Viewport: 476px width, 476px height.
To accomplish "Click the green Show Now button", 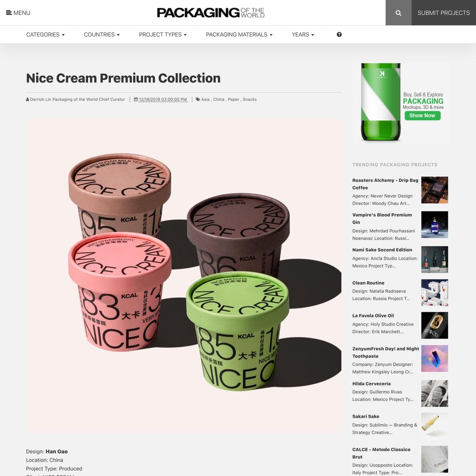I will [422, 115].
